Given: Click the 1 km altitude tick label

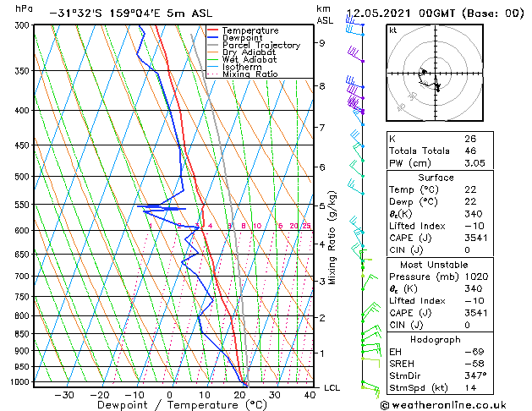Looking at the screenshot, I should [321, 353].
